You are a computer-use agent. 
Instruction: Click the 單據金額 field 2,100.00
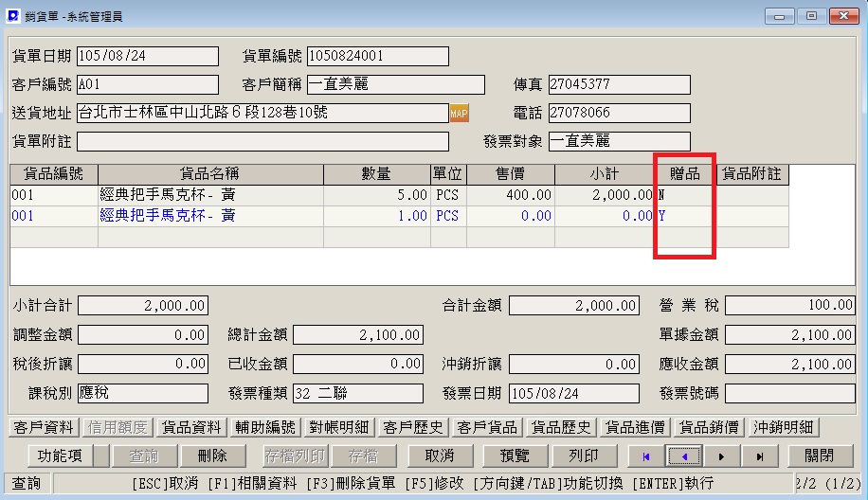tap(790, 334)
